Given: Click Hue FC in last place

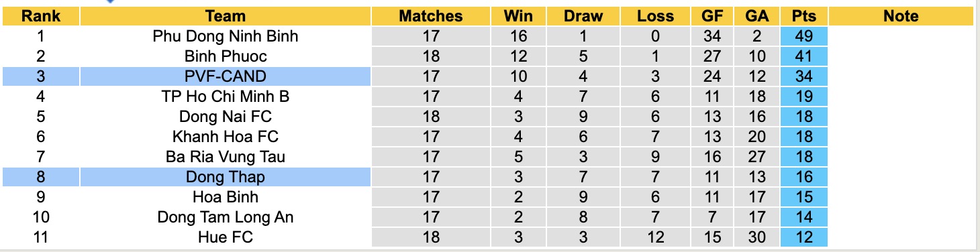Looking at the screenshot, I should pos(226,237).
